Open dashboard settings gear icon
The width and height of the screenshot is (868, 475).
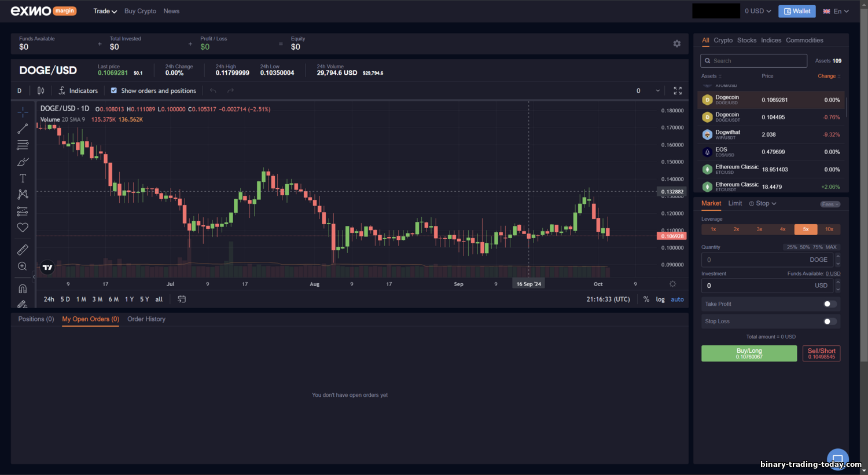676,43
